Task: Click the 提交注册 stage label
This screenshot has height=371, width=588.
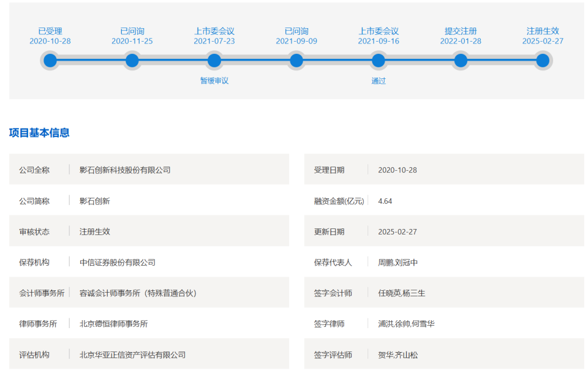Action: pos(461,31)
